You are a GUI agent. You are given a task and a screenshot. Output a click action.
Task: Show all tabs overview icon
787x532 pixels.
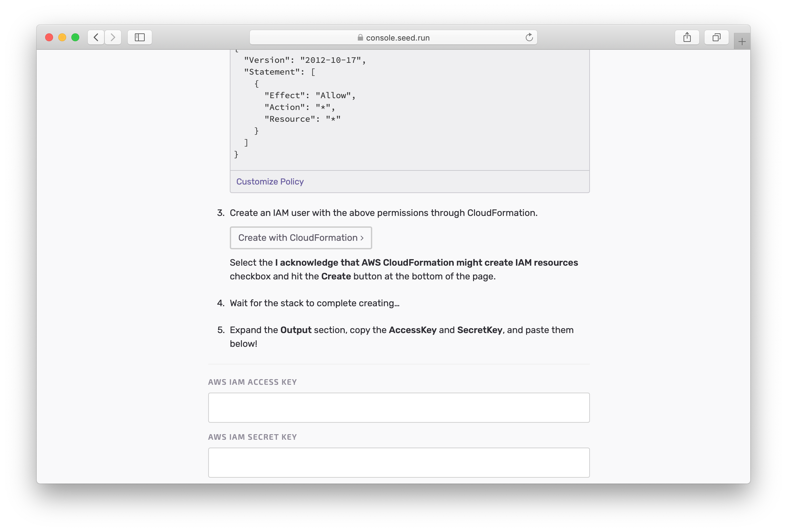[716, 37]
